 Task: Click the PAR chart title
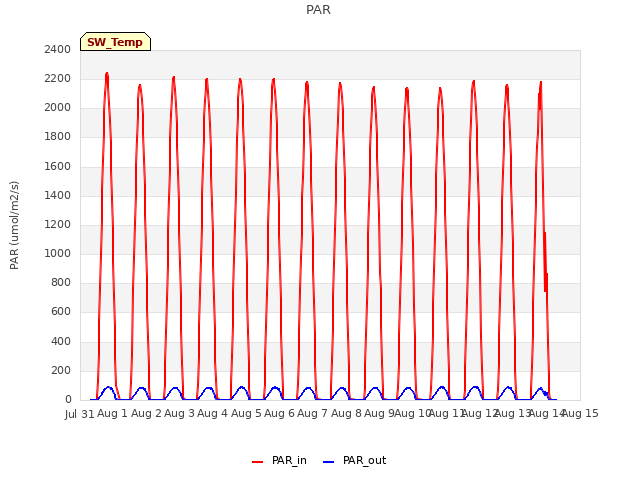click(318, 9)
